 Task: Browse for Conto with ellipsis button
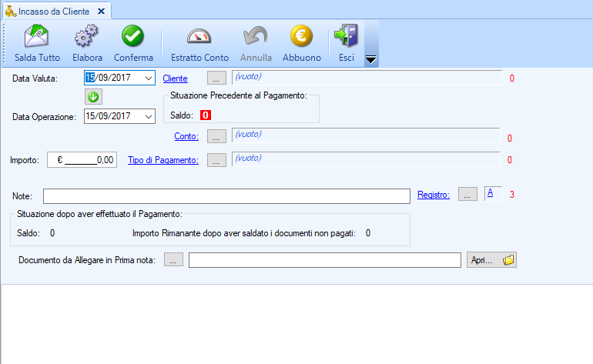click(x=217, y=136)
